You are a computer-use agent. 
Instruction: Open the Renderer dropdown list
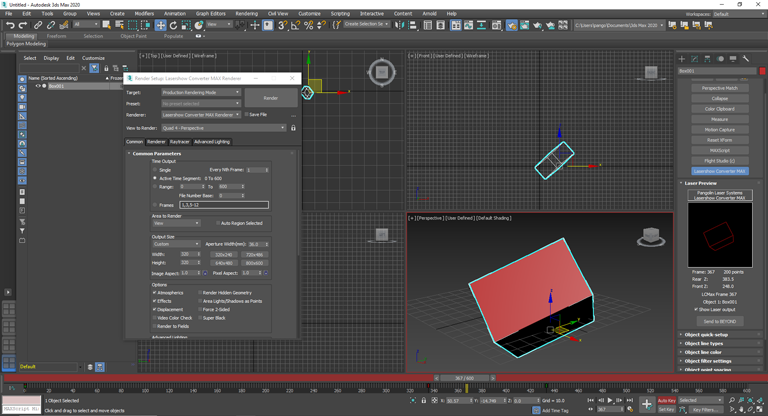pyautogui.click(x=201, y=115)
